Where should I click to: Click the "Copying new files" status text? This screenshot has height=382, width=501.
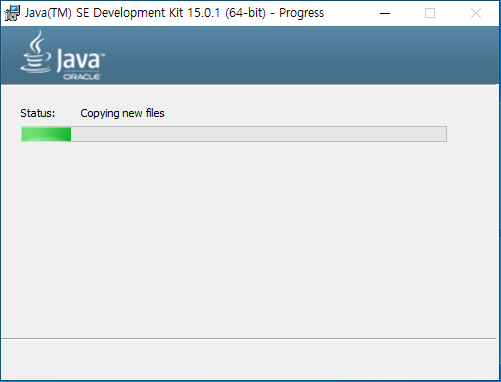pyautogui.click(x=122, y=113)
